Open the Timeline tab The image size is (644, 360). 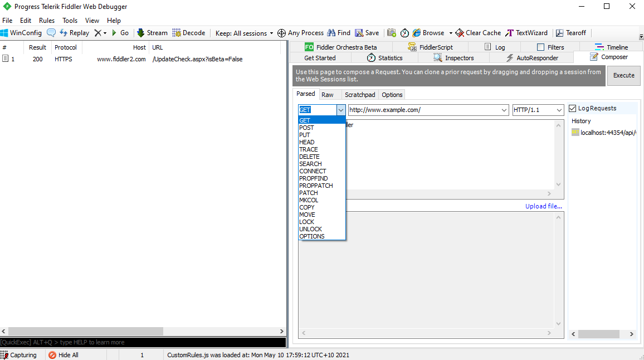(612, 47)
